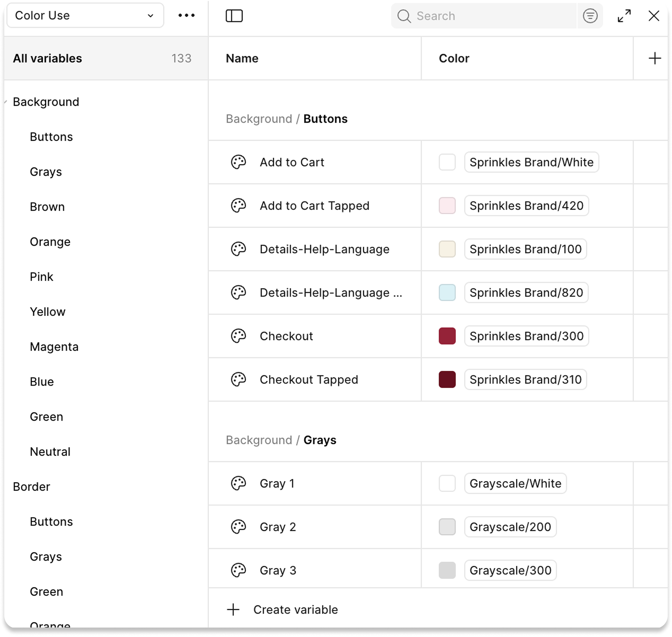
Task: Expand the variables window to full size
Action: pyautogui.click(x=624, y=16)
